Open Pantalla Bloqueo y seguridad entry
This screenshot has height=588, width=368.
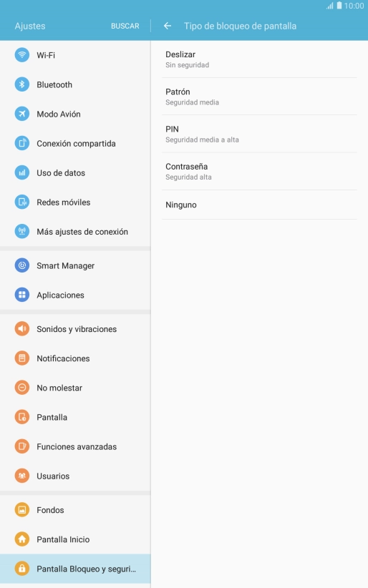75,569
